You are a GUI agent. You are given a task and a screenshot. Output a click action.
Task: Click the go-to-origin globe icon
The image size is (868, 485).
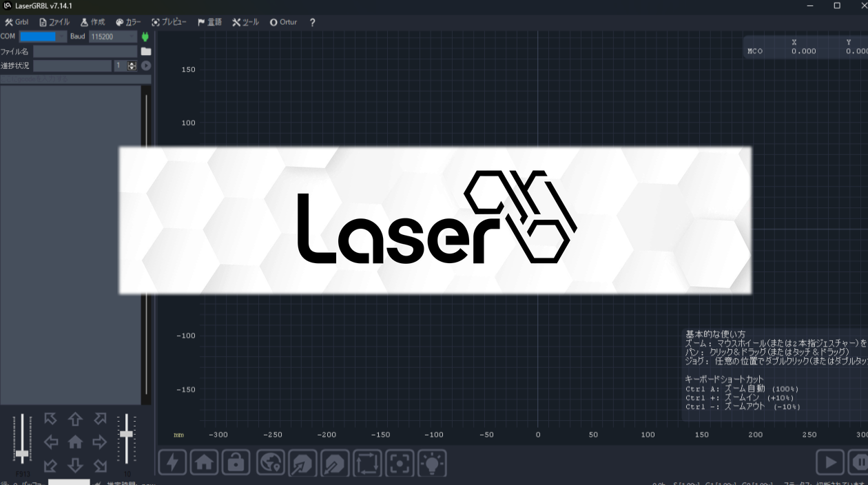click(270, 463)
